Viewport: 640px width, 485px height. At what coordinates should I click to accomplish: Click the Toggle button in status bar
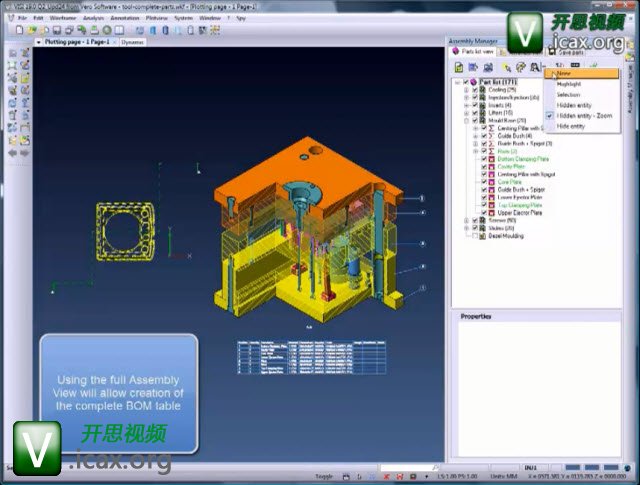coord(324,476)
